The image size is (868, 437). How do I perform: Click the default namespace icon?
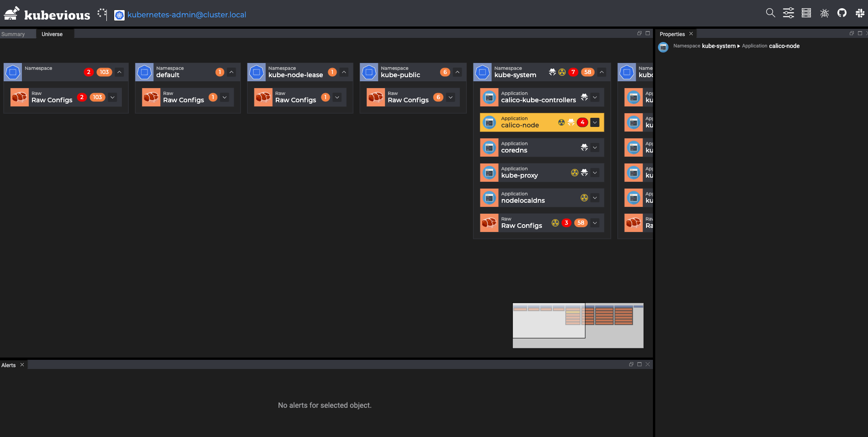144,72
